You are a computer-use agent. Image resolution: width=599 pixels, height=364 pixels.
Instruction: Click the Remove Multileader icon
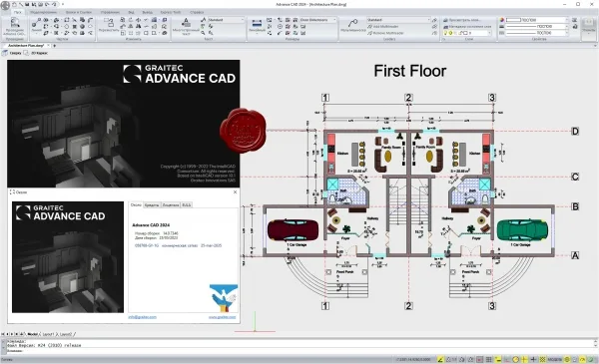[369, 33]
